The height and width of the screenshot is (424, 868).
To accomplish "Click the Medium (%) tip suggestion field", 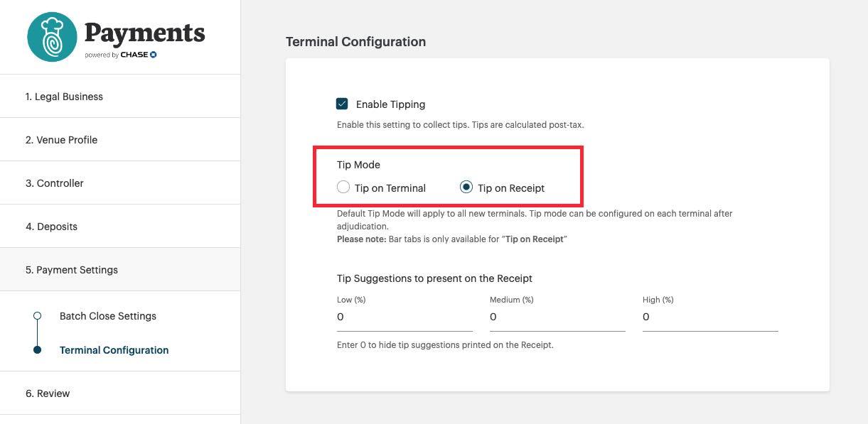I will (558, 317).
